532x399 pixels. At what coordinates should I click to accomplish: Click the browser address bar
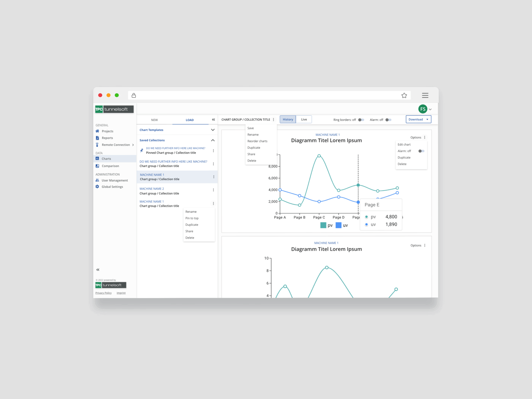pos(269,95)
